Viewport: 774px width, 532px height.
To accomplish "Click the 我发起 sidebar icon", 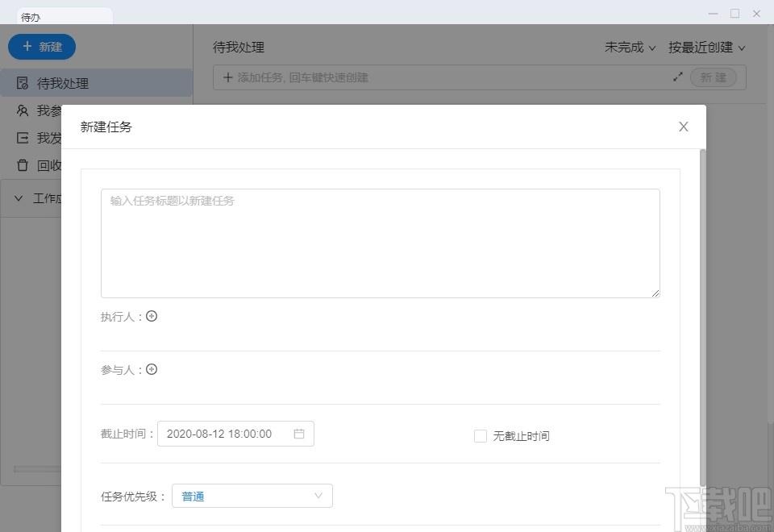I will tap(23, 138).
